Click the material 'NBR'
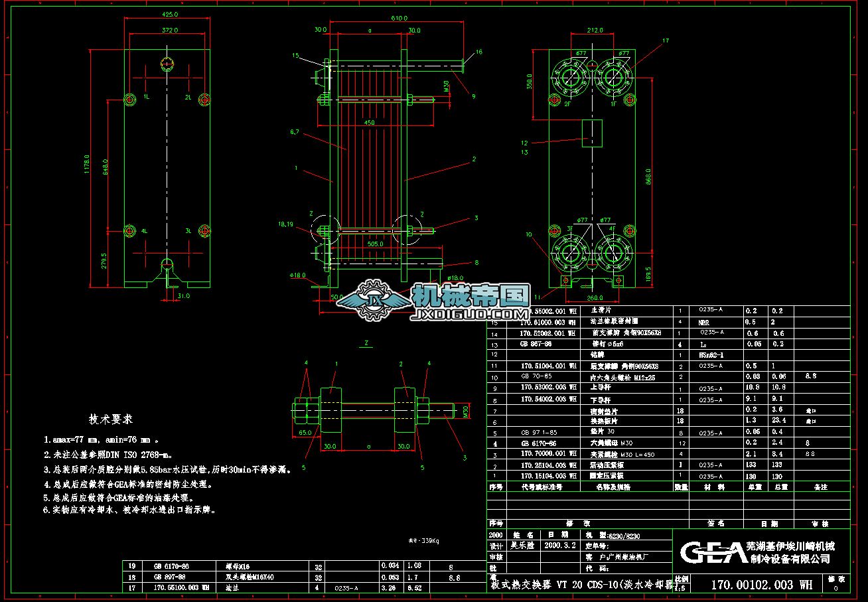This screenshot has width=868, height=602. click(x=704, y=322)
